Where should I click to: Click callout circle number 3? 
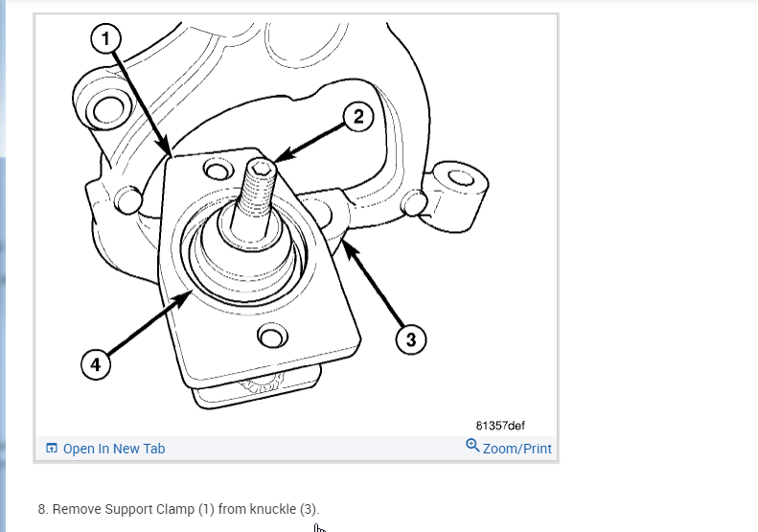[x=411, y=339]
